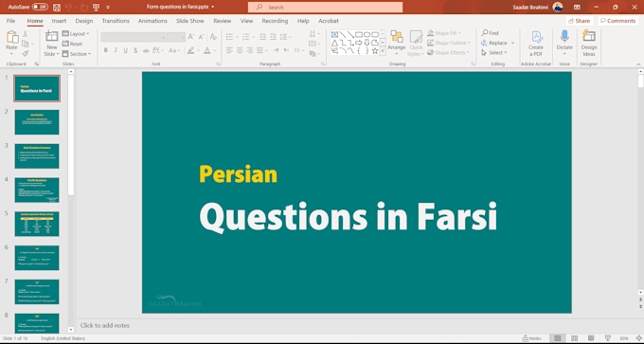Open Character Spacing options
Viewport: 644px width, 344px height.
tap(158, 50)
